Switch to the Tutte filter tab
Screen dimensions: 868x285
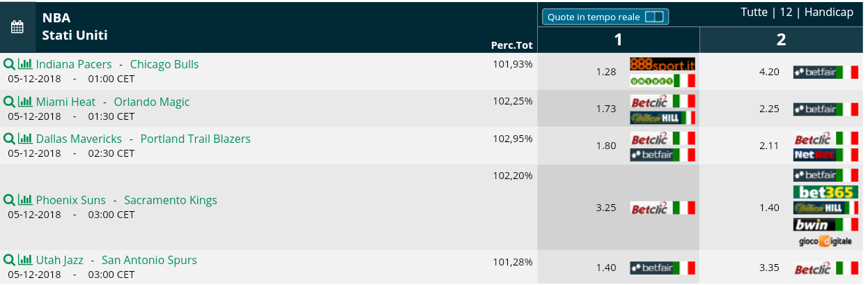755,13
